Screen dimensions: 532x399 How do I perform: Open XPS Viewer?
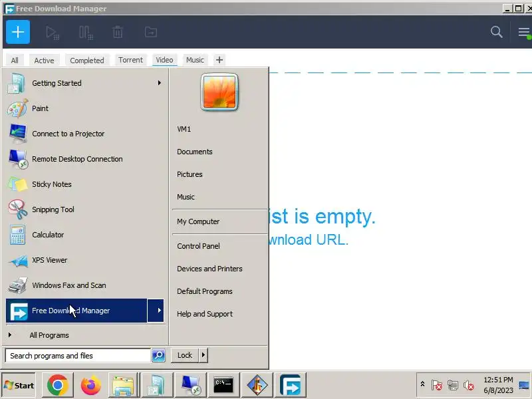pos(85,260)
